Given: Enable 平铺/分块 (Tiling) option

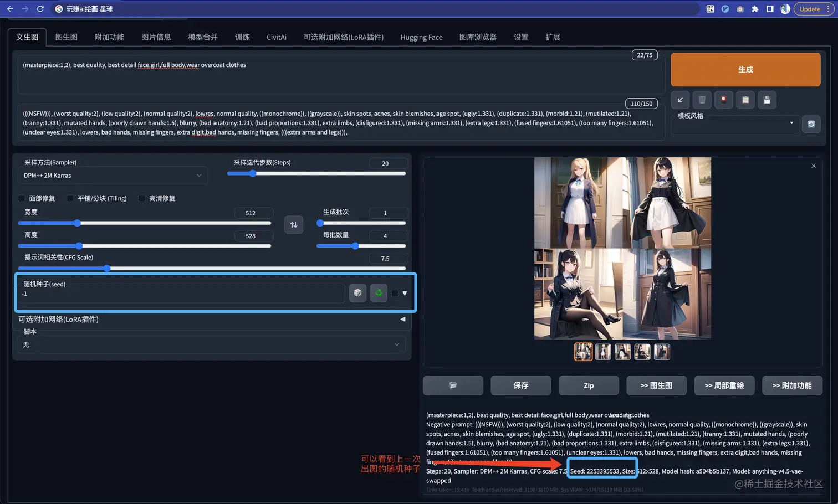Looking at the screenshot, I should click(x=70, y=198).
